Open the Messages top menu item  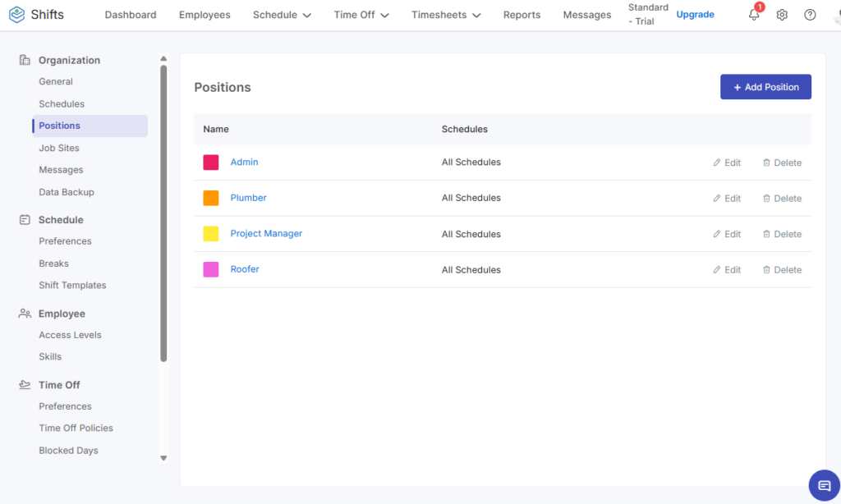pyautogui.click(x=586, y=15)
